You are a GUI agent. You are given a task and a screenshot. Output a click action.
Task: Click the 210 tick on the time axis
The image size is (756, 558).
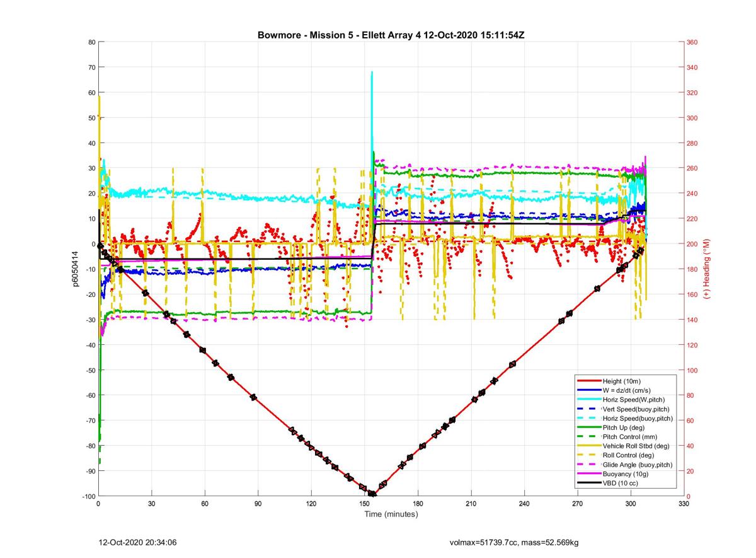tap(471, 504)
